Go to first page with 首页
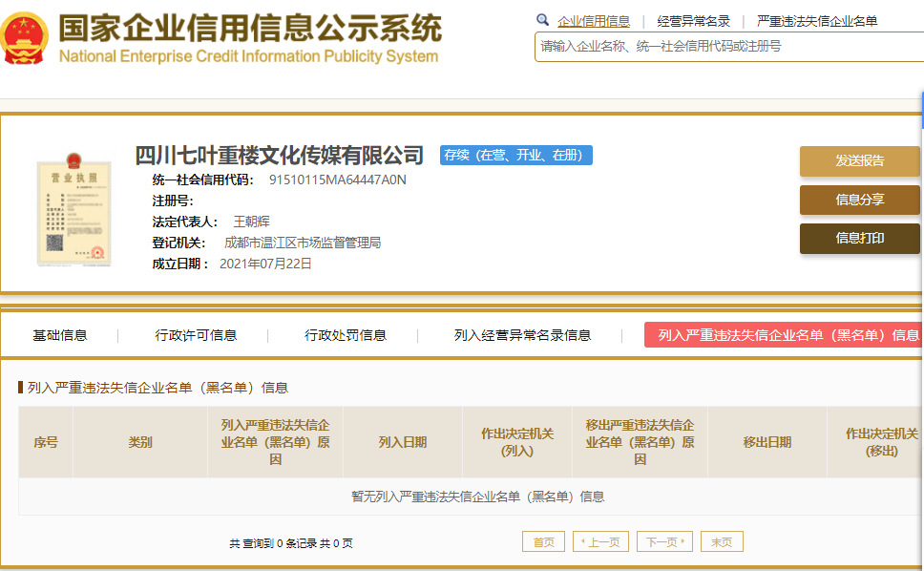Screen dimensions: 924x571 point(543,541)
